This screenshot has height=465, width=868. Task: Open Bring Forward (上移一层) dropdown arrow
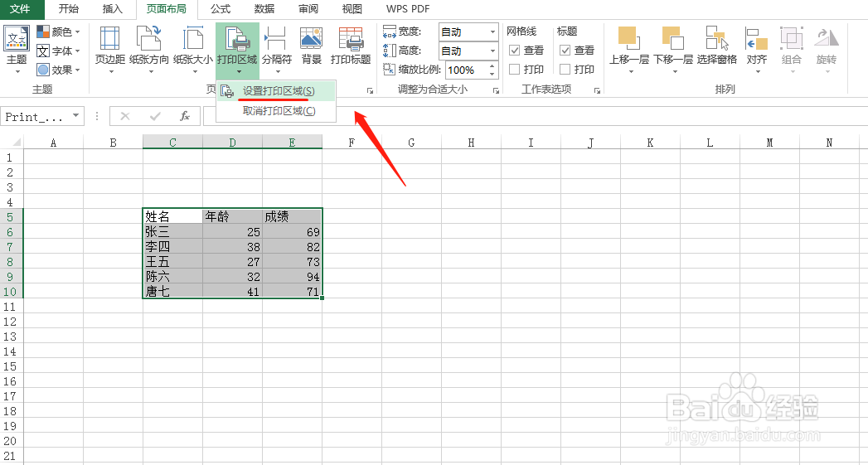629,72
